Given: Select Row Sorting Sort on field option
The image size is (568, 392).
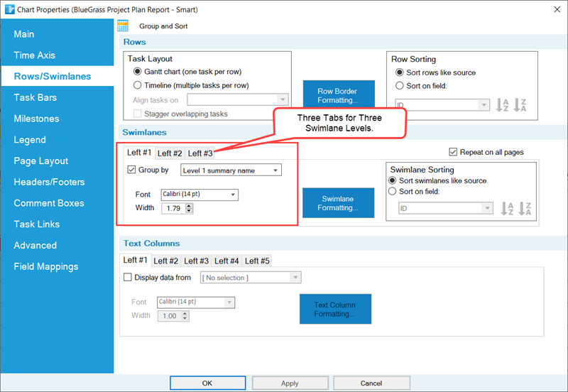Looking at the screenshot, I should 400,86.
